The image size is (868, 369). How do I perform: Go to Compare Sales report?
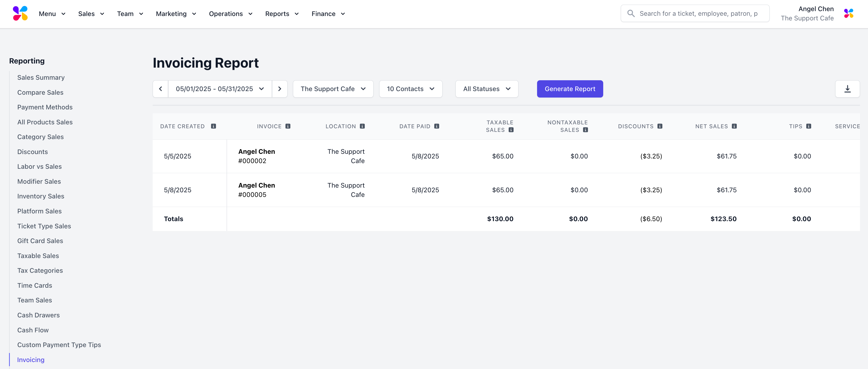(40, 92)
